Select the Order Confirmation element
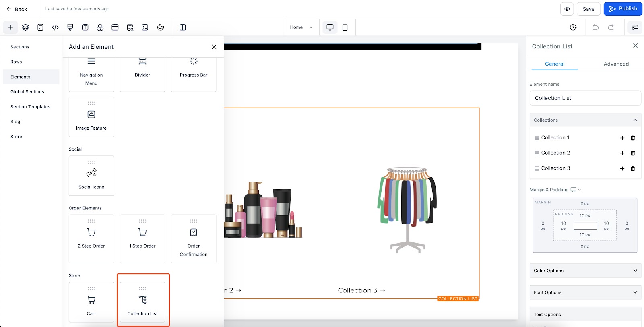The height and width of the screenshot is (327, 644). click(x=194, y=239)
